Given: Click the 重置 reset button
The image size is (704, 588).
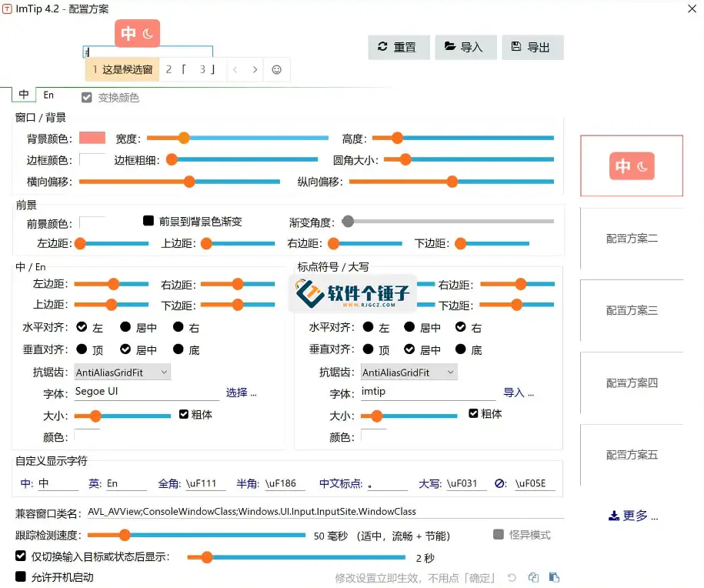Looking at the screenshot, I should pos(399,47).
